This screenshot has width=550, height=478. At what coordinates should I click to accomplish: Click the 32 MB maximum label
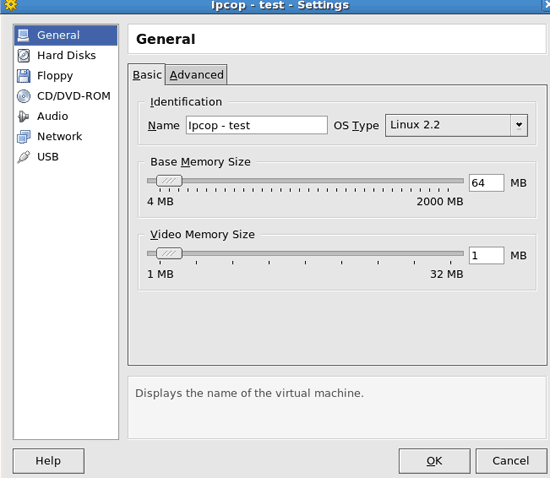447,274
